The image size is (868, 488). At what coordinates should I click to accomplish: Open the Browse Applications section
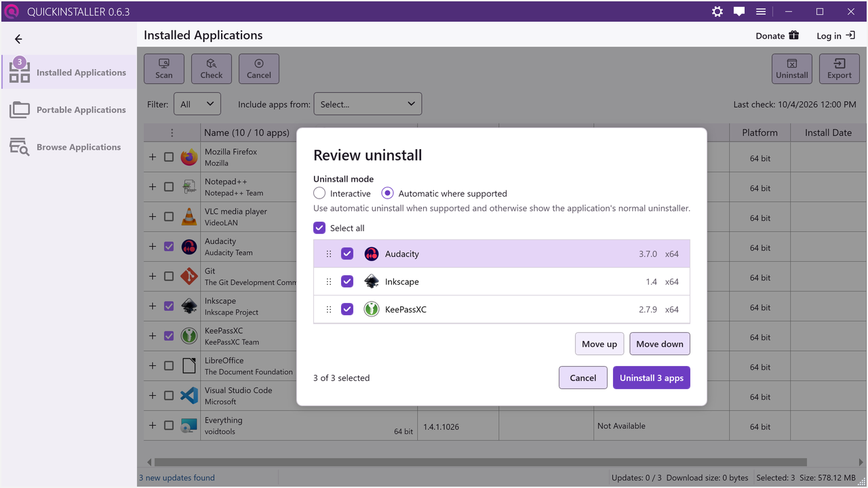69,147
